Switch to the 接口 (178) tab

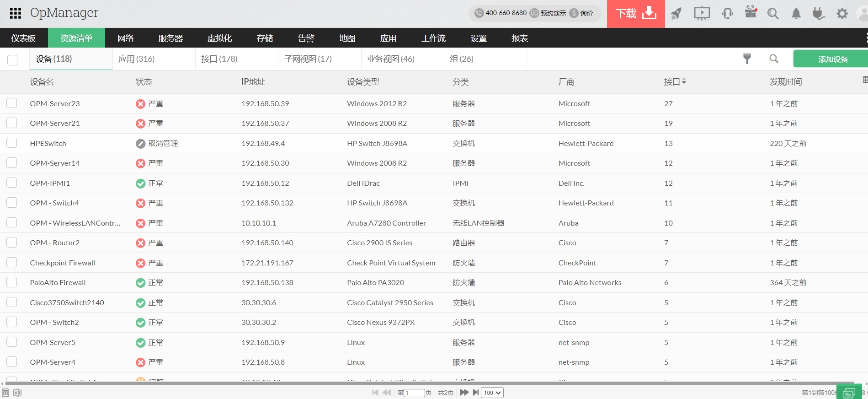tap(237, 59)
